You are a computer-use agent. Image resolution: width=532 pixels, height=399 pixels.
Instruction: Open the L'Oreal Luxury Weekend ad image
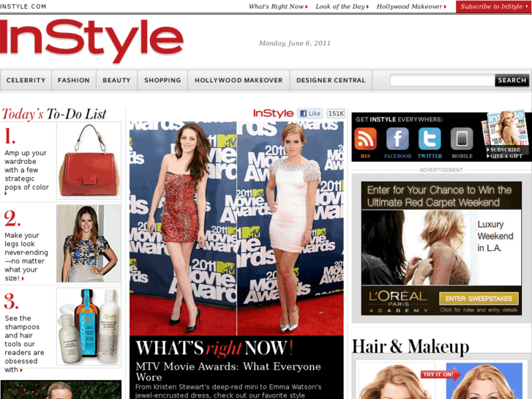pos(441,247)
